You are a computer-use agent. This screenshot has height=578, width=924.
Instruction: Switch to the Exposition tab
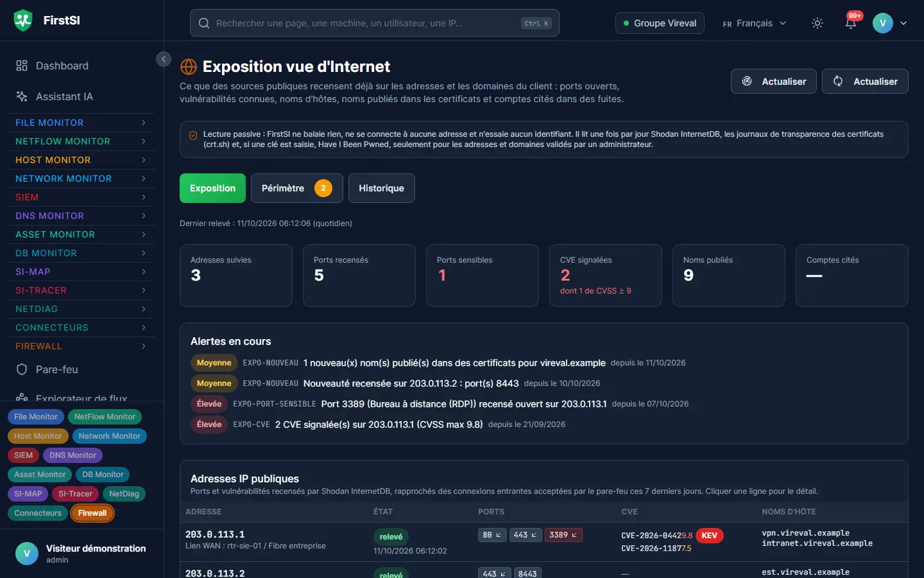point(212,188)
